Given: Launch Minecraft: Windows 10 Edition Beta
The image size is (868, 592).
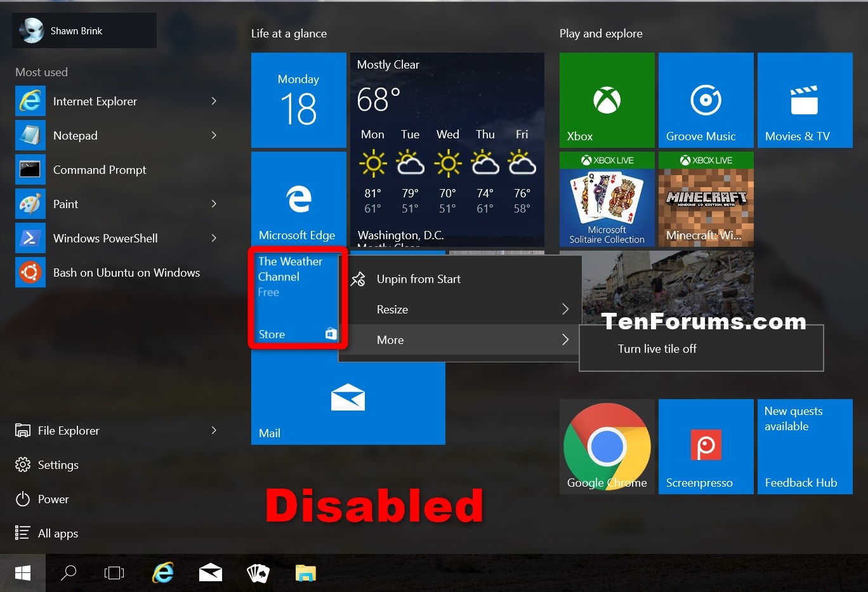Looking at the screenshot, I should pyautogui.click(x=705, y=203).
